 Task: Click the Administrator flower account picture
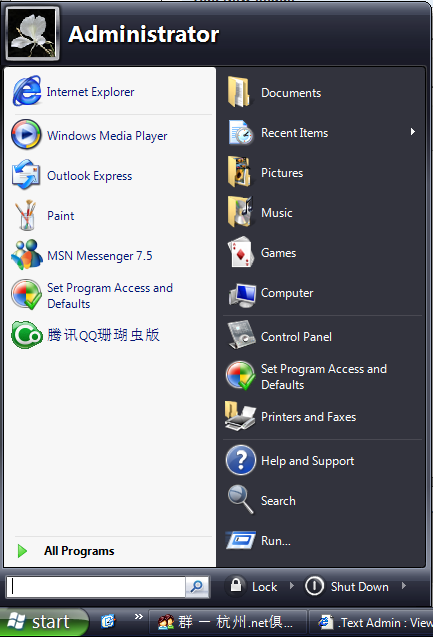click(x=32, y=34)
